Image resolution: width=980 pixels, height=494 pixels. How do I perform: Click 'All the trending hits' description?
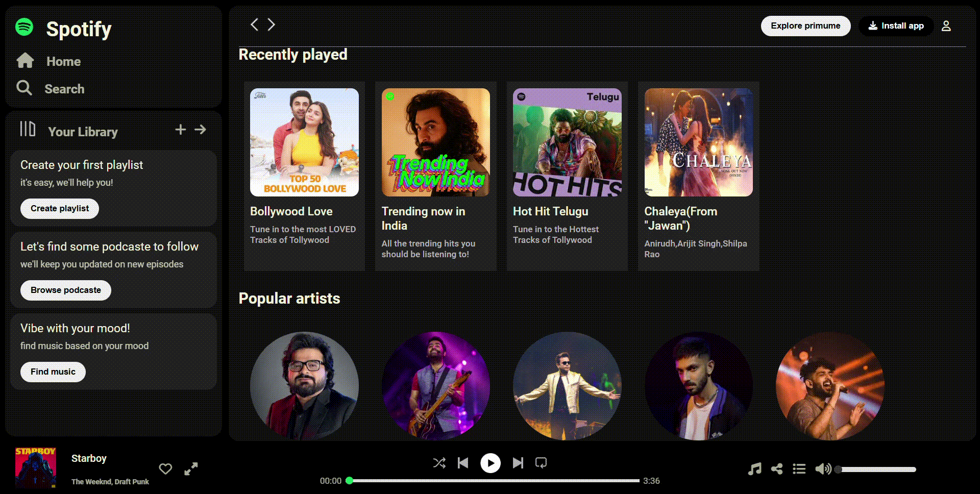428,249
